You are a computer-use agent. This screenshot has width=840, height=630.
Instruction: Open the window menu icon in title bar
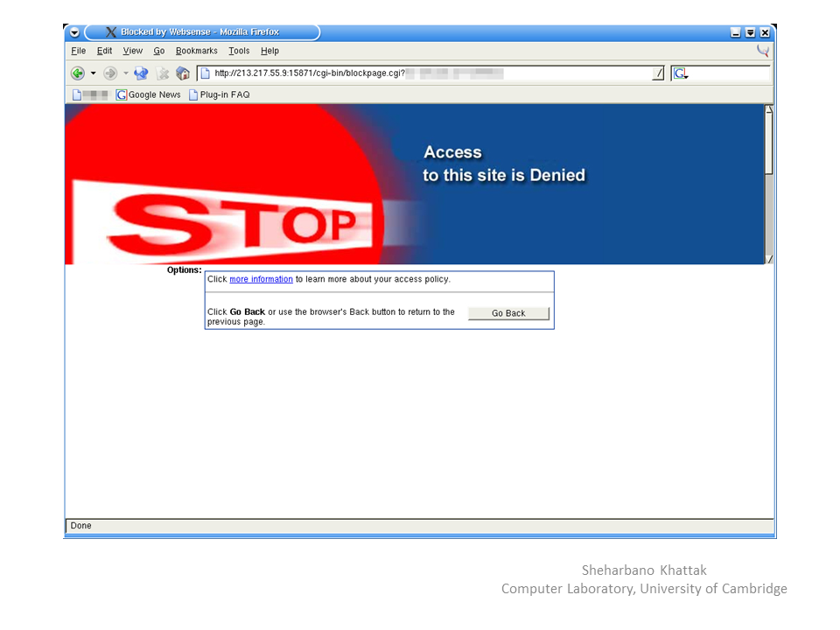pos(74,32)
